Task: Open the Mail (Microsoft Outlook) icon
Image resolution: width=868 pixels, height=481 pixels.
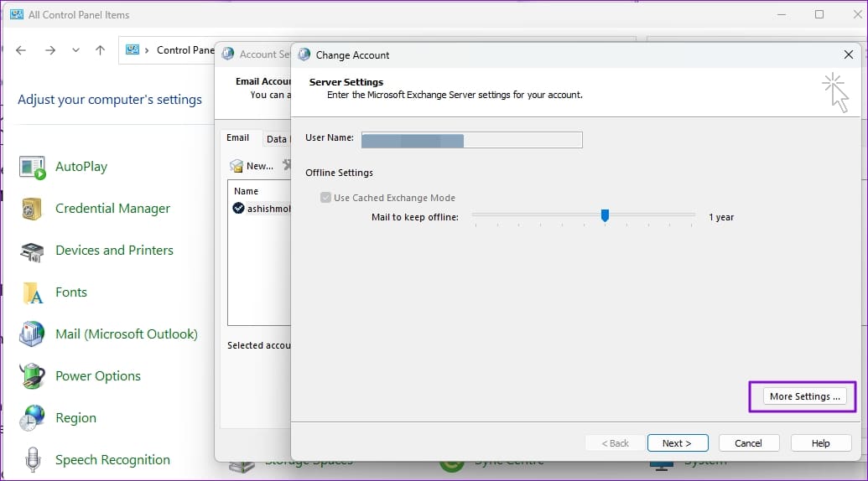Action: (32, 334)
